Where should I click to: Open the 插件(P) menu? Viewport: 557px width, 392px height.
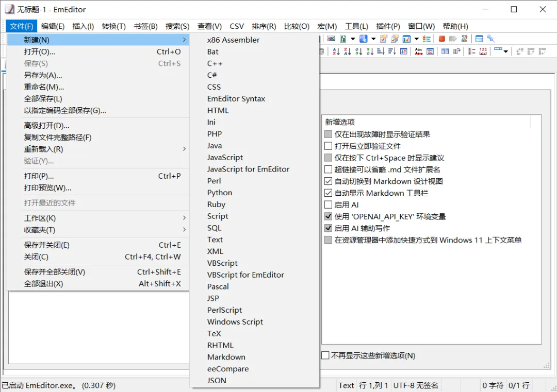pyautogui.click(x=388, y=26)
